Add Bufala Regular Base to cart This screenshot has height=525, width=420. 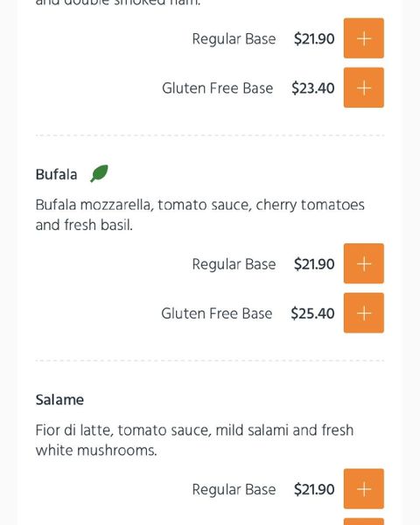tap(364, 263)
